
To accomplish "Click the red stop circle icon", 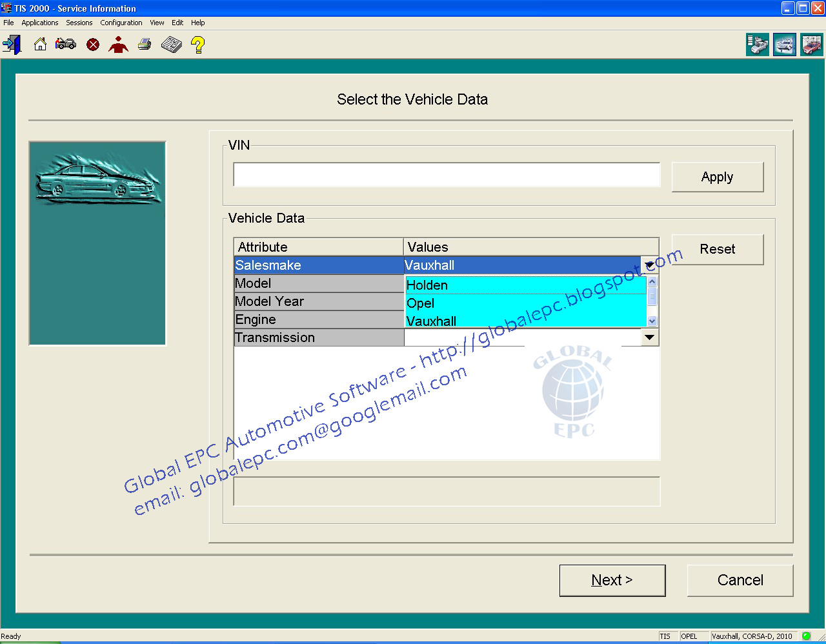I will point(93,45).
